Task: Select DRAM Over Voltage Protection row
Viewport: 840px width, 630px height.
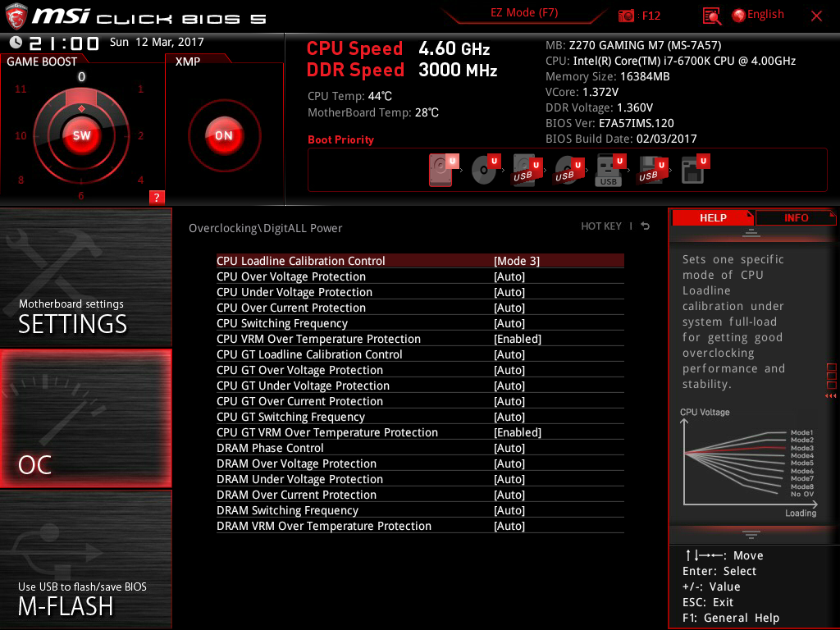Action: (420, 463)
